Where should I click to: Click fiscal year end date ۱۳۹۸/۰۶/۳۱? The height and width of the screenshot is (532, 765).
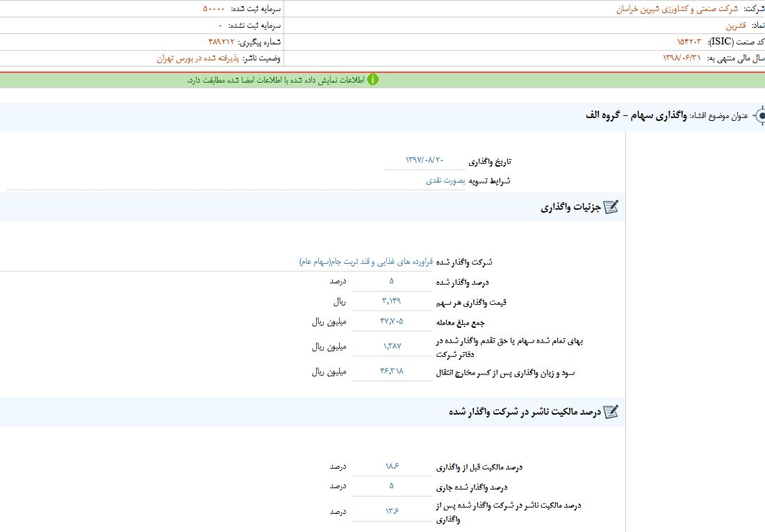682,58
